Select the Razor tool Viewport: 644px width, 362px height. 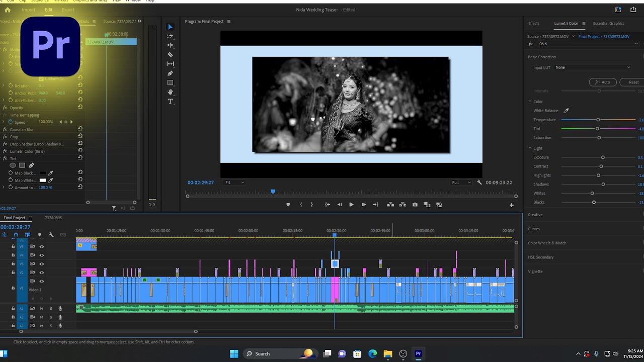(170, 54)
